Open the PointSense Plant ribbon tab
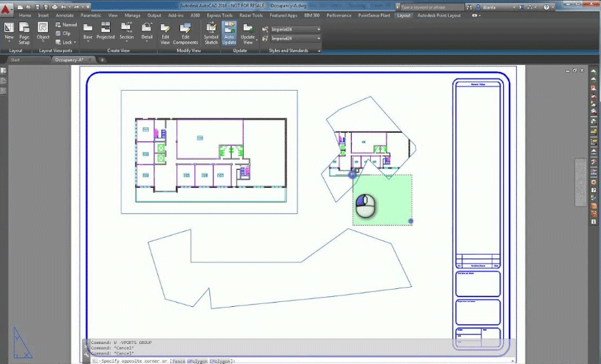 (374, 15)
